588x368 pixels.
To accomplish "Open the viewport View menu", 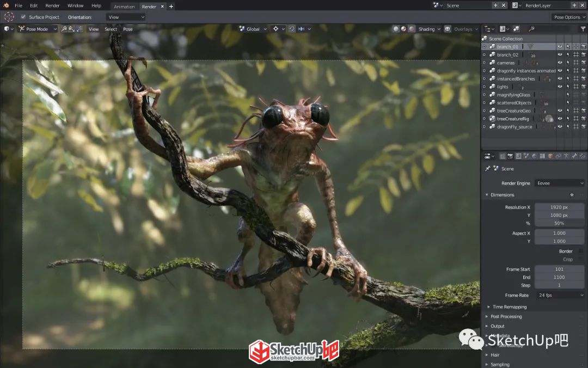I will [94, 29].
